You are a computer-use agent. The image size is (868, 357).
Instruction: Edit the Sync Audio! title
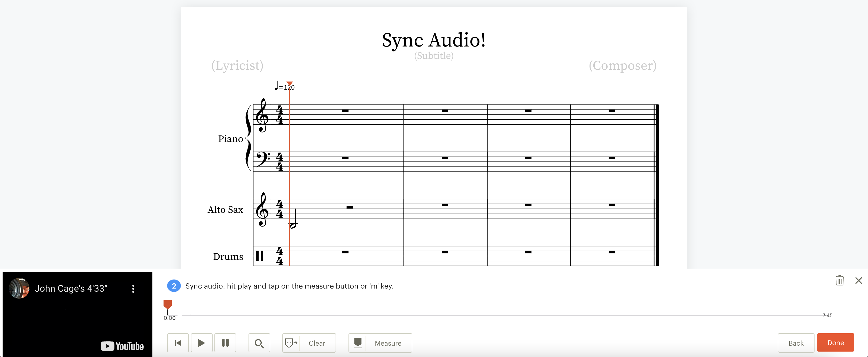tap(434, 40)
